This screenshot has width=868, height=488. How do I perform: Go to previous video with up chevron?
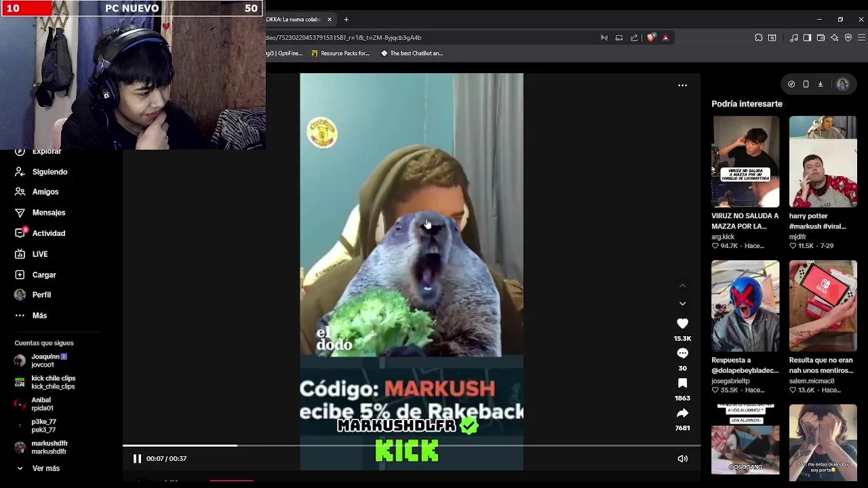(x=682, y=286)
